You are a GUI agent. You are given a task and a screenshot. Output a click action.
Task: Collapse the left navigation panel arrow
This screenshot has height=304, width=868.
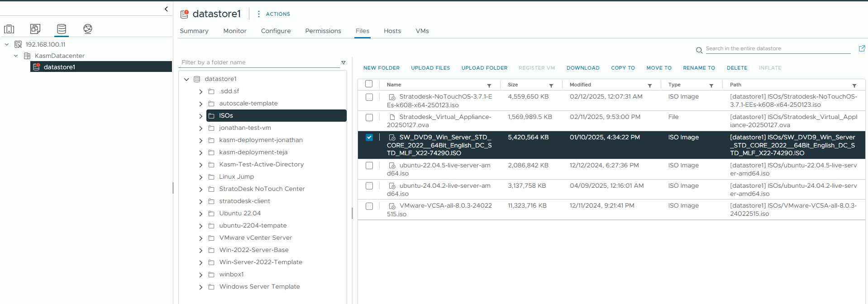click(x=166, y=9)
